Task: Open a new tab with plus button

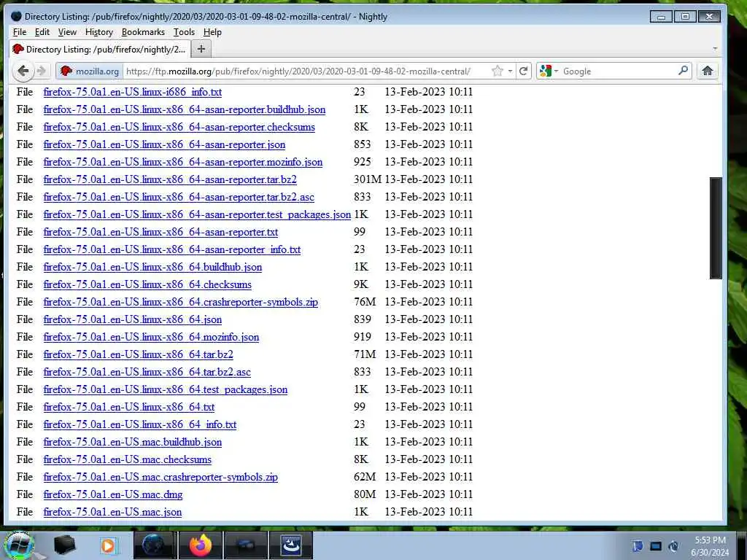Action: [x=201, y=49]
